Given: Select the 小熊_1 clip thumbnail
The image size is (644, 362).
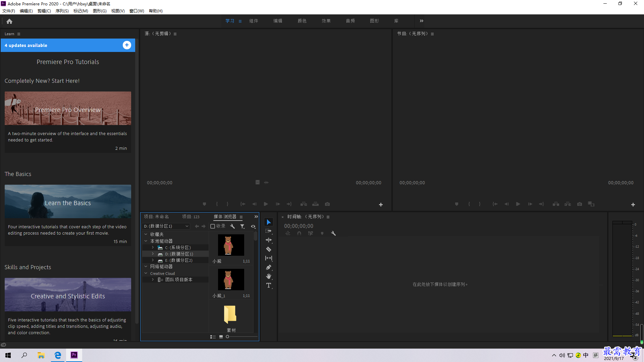Looking at the screenshot, I should point(231,280).
